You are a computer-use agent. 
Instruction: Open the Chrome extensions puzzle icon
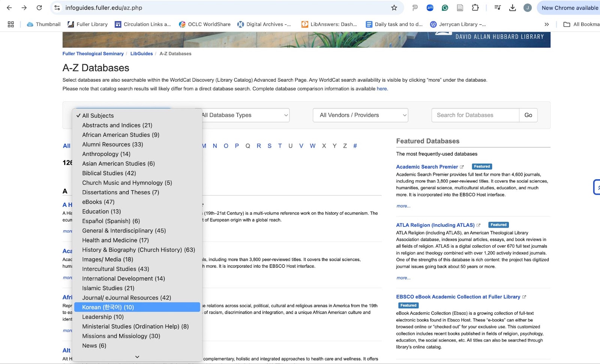tap(475, 8)
